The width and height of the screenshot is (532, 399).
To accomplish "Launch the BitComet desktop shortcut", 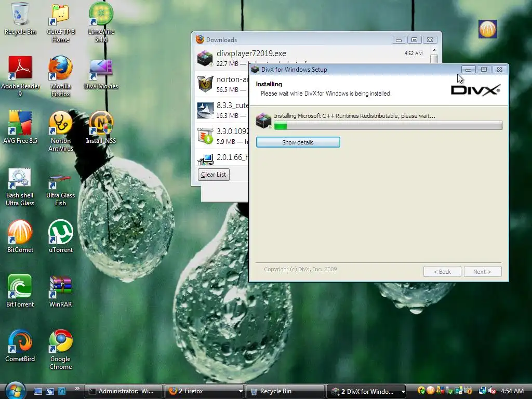I will tap(20, 236).
